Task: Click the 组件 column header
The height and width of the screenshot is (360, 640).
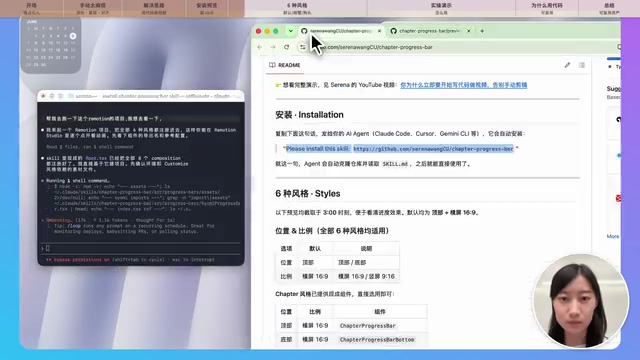Action: tap(380, 312)
